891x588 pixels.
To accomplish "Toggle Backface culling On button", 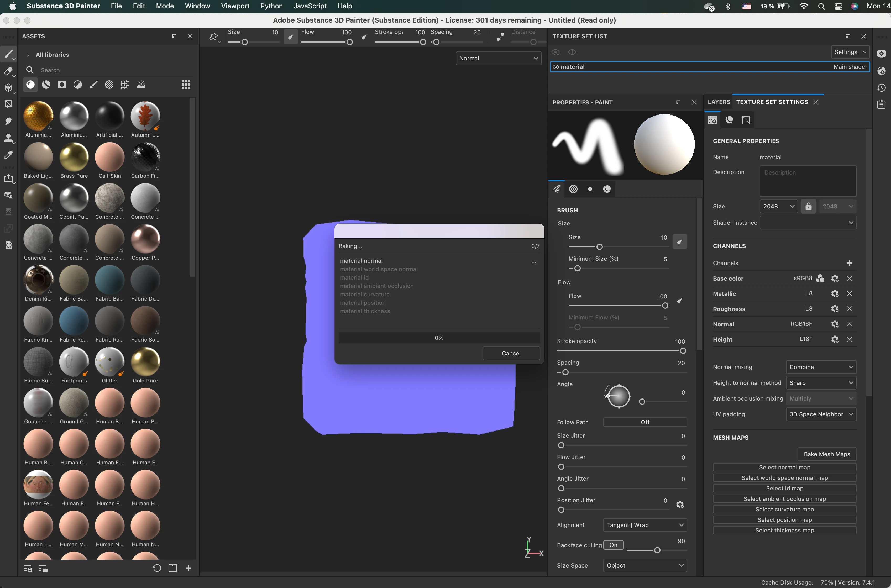I will [x=613, y=545].
